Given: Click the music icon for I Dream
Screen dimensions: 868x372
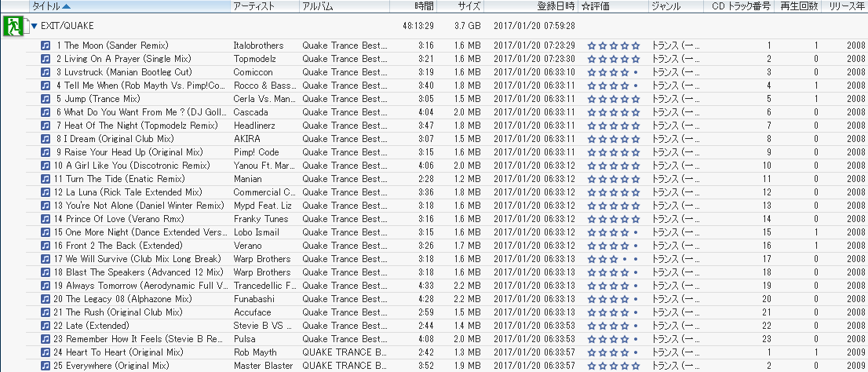Looking at the screenshot, I should click(46, 139).
